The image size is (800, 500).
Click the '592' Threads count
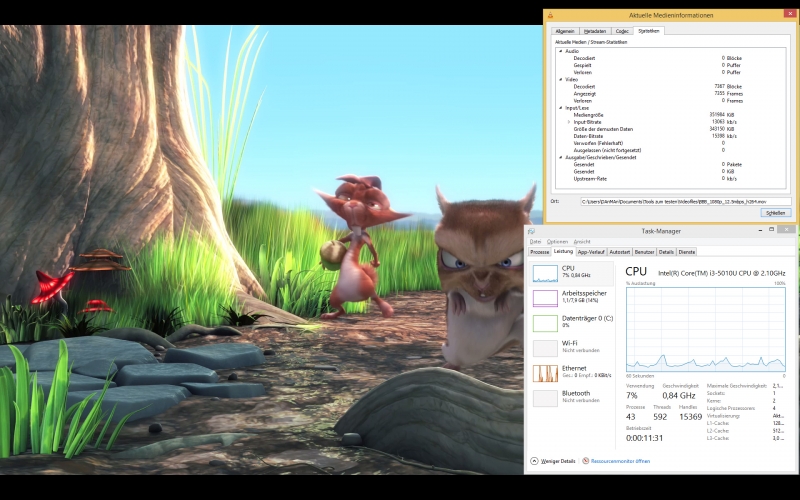tap(660, 417)
